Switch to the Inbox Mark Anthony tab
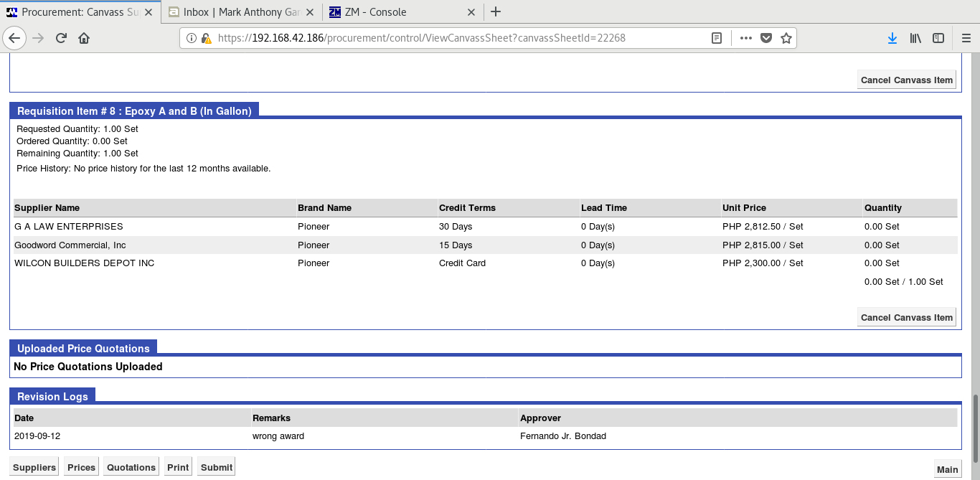 242,11
